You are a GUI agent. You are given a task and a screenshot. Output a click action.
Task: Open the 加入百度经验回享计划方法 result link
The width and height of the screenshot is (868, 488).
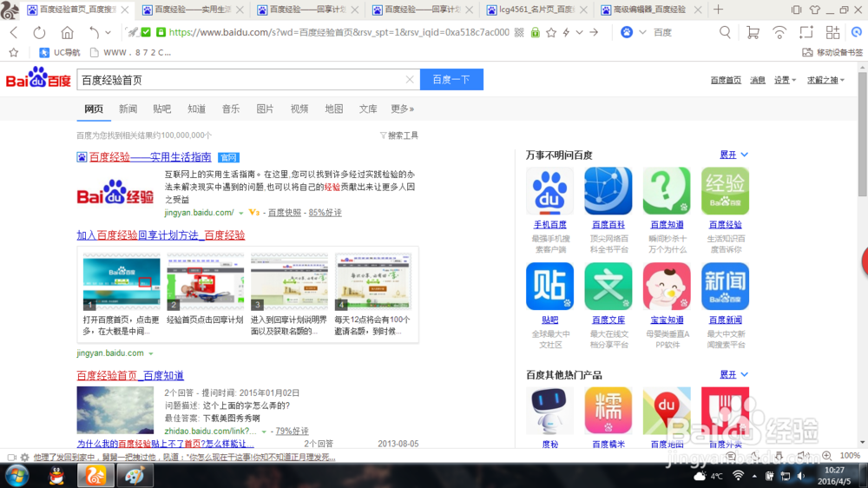click(x=161, y=235)
